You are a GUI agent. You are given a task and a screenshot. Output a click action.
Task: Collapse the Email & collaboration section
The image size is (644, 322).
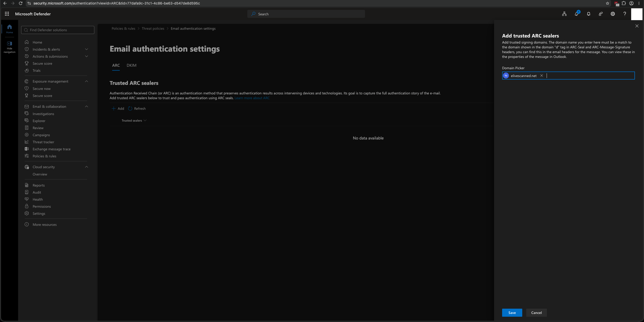click(87, 106)
